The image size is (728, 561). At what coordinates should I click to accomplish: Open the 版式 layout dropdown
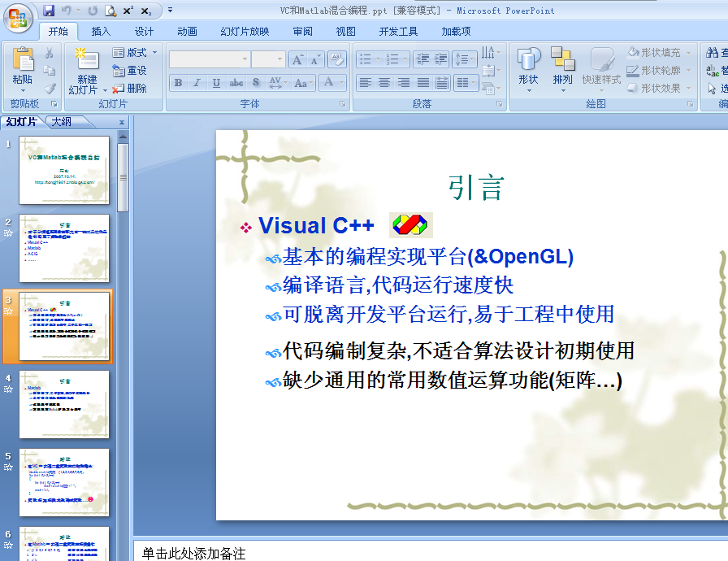[135, 53]
